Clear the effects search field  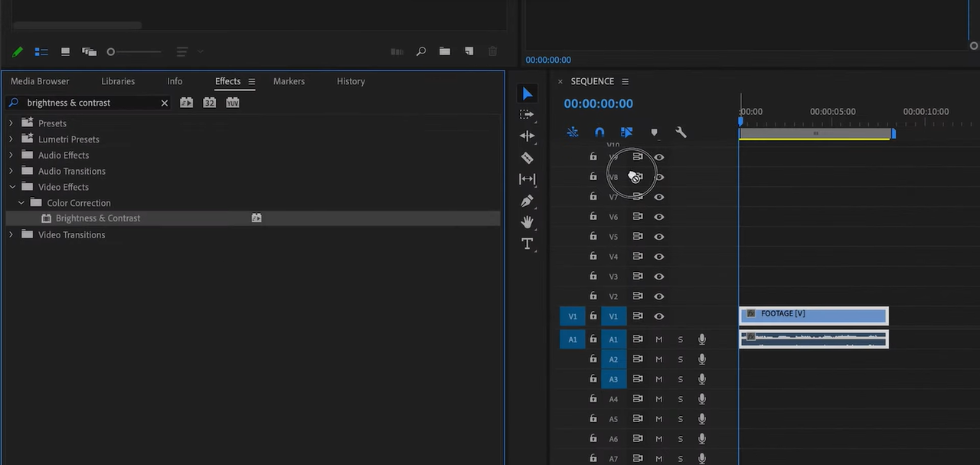164,103
